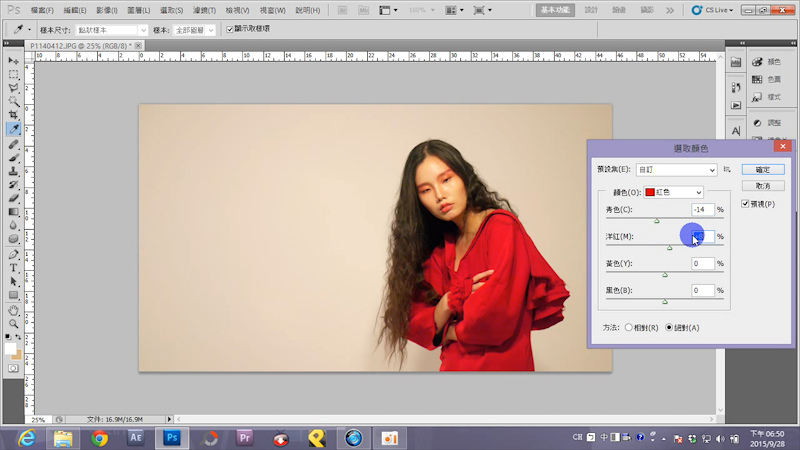Image resolution: width=800 pixels, height=450 pixels.
Task: Select the Sponge/Dodge tool
Action: click(x=13, y=238)
